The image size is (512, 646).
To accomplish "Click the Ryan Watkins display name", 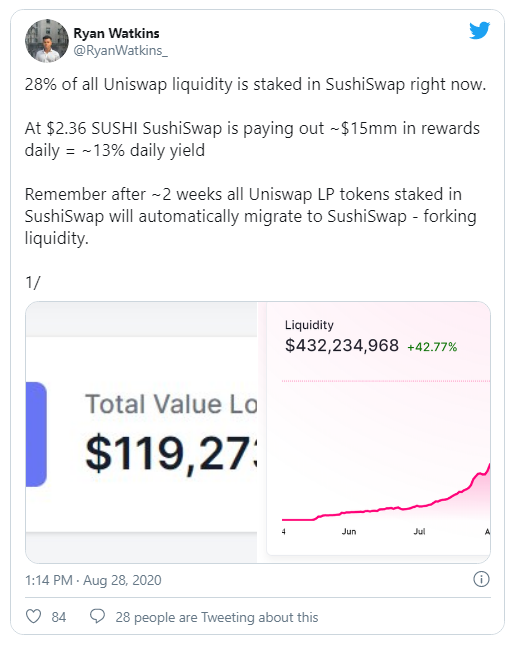I will click(x=116, y=33).
